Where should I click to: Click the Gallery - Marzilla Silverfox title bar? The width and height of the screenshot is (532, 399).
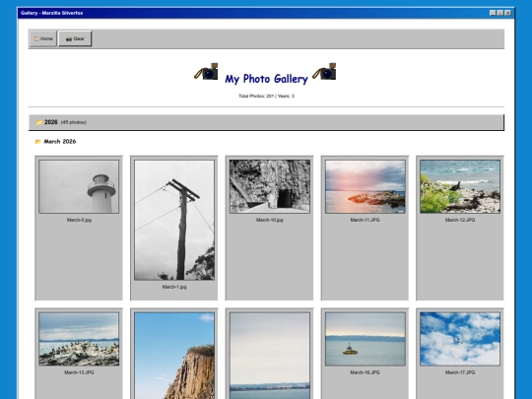[x=266, y=13]
